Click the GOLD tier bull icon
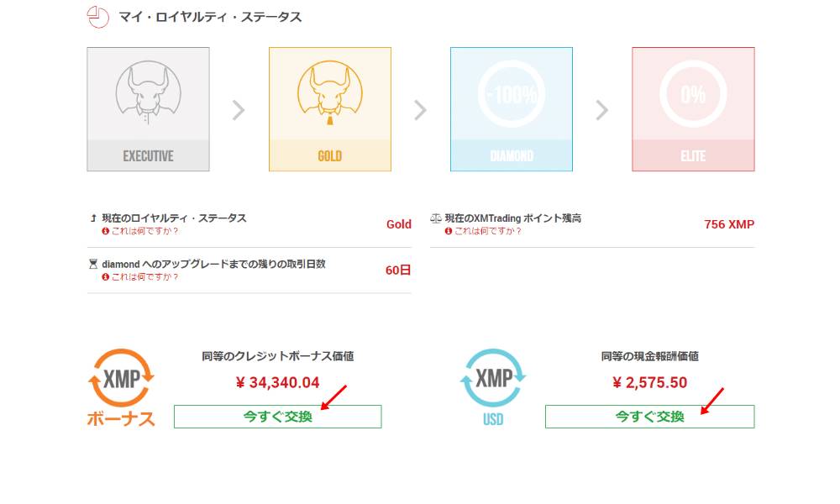 [x=329, y=91]
